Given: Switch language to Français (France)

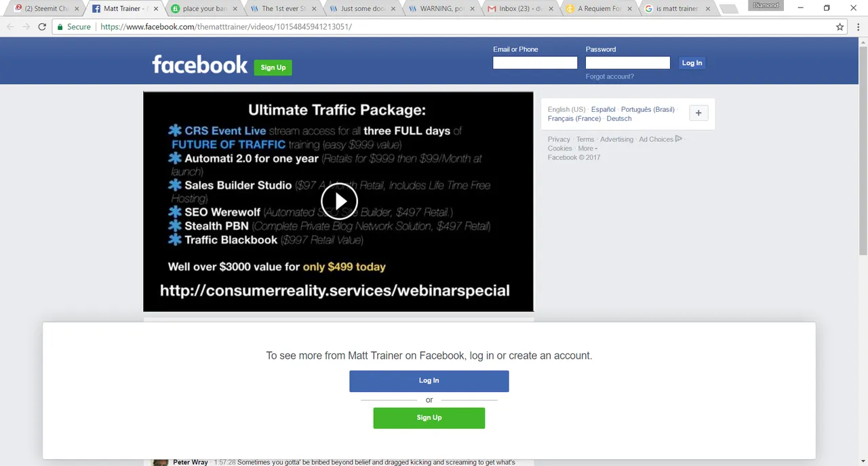Looking at the screenshot, I should 574,118.
